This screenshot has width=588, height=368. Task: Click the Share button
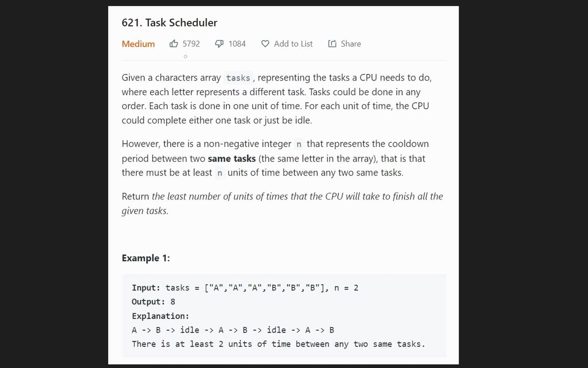[350, 44]
